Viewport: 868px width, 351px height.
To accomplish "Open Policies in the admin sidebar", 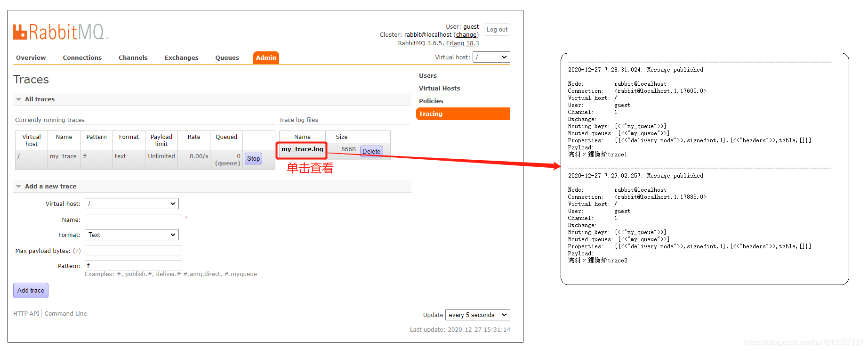I will pos(431,101).
